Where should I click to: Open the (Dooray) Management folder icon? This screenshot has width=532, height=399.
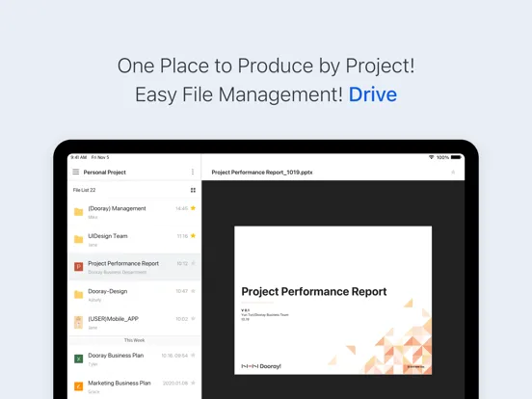click(x=78, y=212)
